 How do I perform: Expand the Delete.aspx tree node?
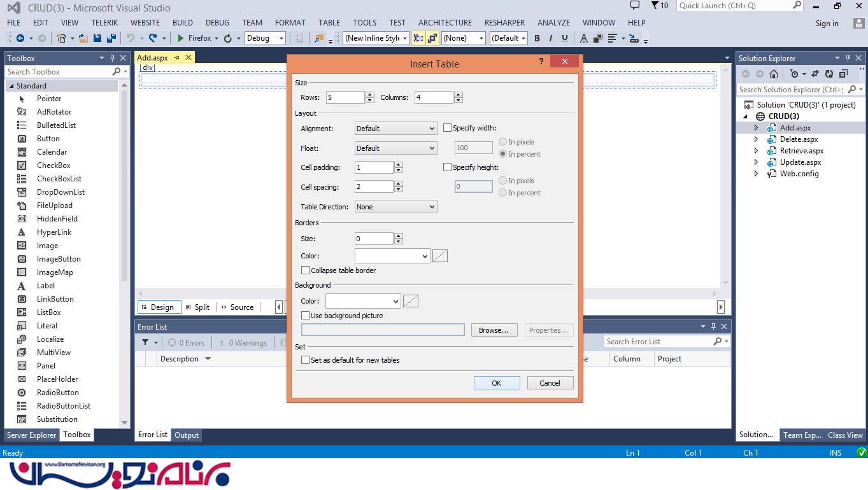coord(757,139)
